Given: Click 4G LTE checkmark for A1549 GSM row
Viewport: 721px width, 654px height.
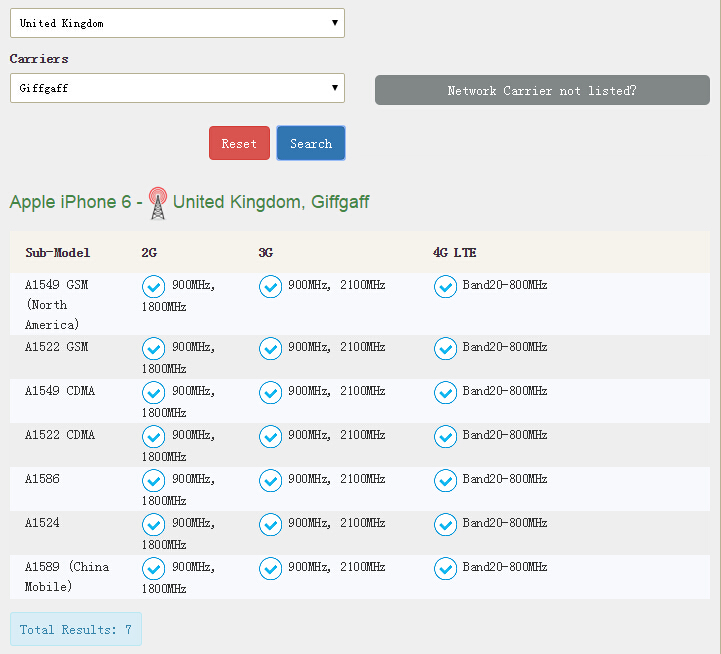Looking at the screenshot, I should pos(445,287).
